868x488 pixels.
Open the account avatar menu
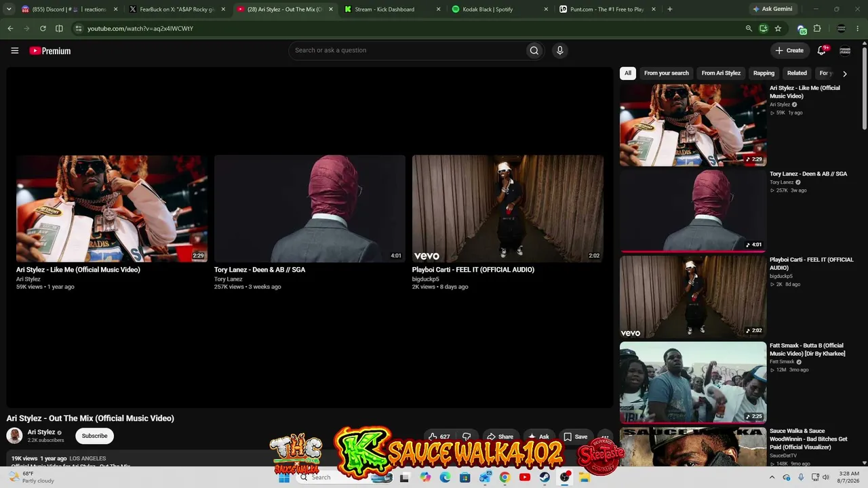click(845, 50)
